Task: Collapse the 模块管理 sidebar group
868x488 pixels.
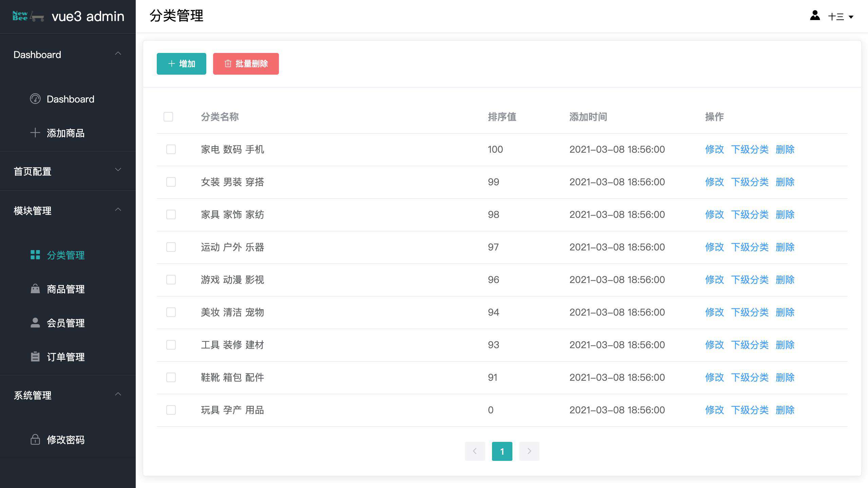Action: 68,210
